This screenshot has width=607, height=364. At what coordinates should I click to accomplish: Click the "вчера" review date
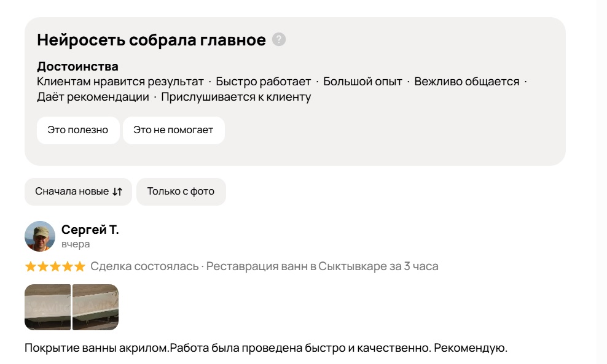click(x=76, y=244)
